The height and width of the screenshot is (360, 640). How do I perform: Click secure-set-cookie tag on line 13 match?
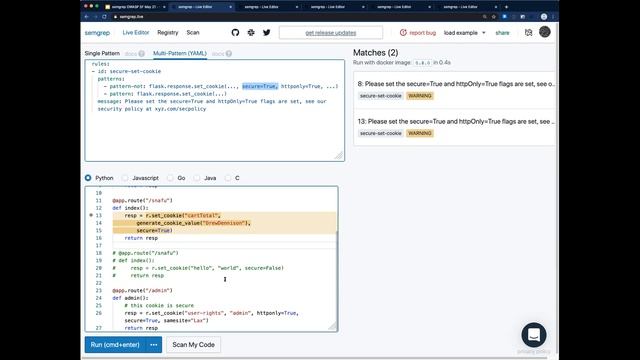coord(381,133)
